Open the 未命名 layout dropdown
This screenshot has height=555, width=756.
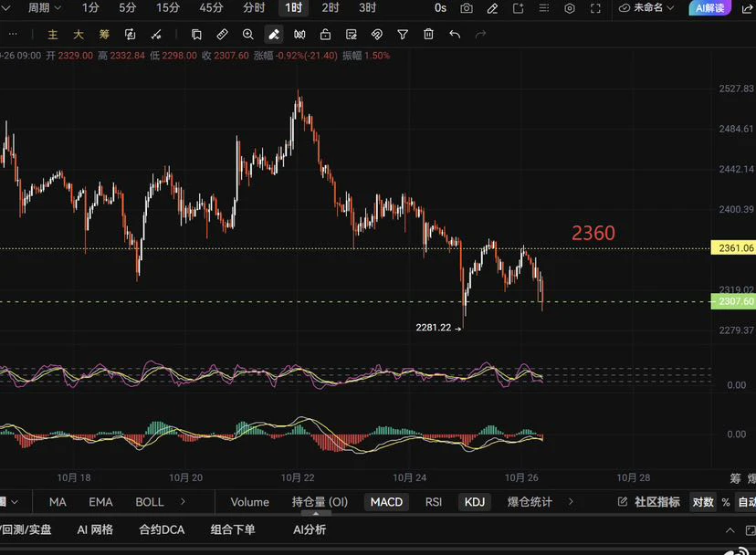(x=646, y=7)
